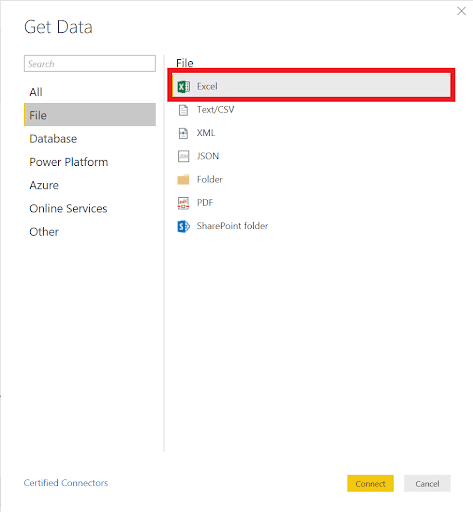
Task: Click the Text/CSV document icon
Action: [x=183, y=110]
